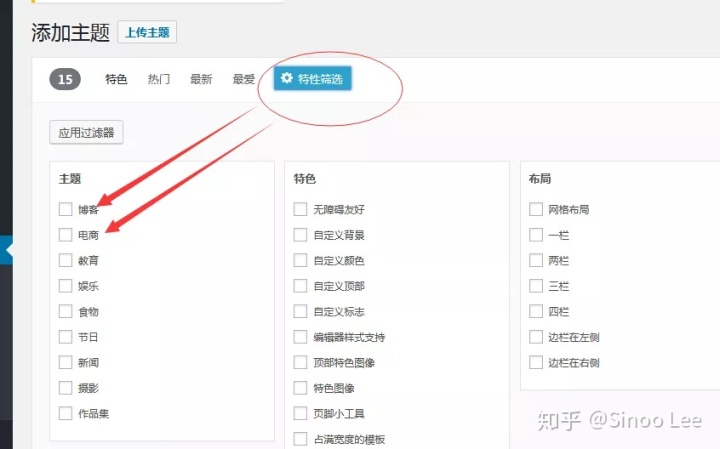Enable the 自定义颜色 custom colors checkbox
720x449 pixels.
[x=300, y=260]
